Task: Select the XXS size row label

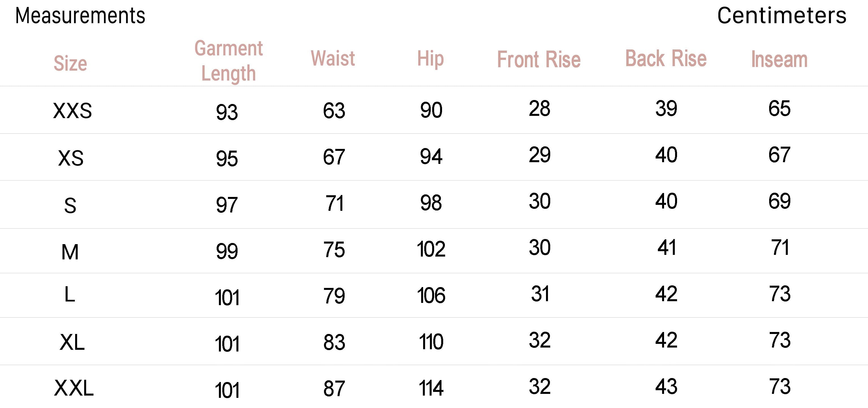Action: coord(72,110)
